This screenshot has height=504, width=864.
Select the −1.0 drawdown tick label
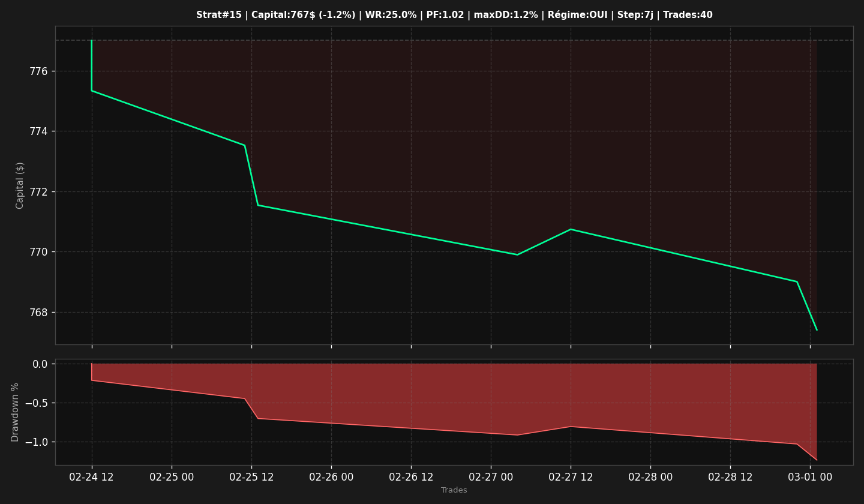tap(35, 442)
